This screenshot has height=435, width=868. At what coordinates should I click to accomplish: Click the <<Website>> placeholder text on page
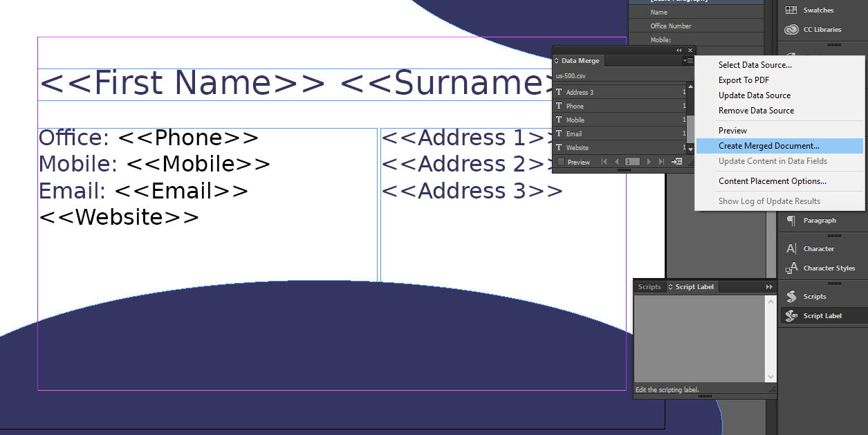click(x=119, y=217)
